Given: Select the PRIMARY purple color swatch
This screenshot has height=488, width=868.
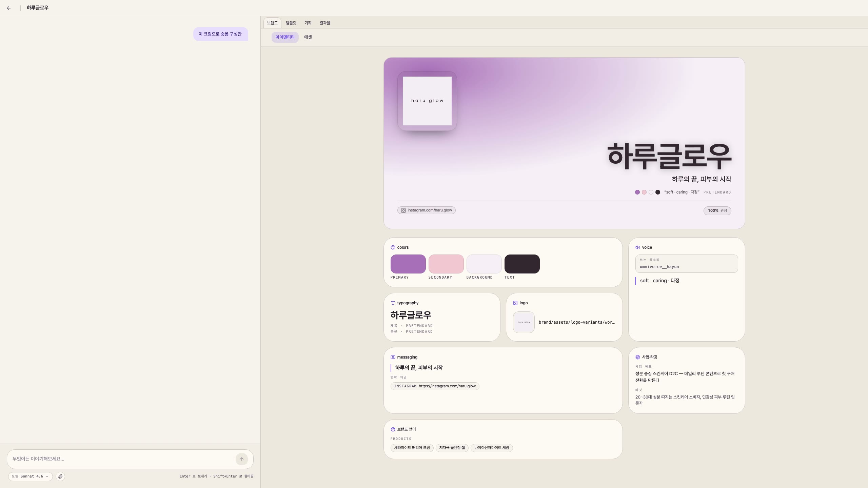Looking at the screenshot, I should [x=408, y=264].
